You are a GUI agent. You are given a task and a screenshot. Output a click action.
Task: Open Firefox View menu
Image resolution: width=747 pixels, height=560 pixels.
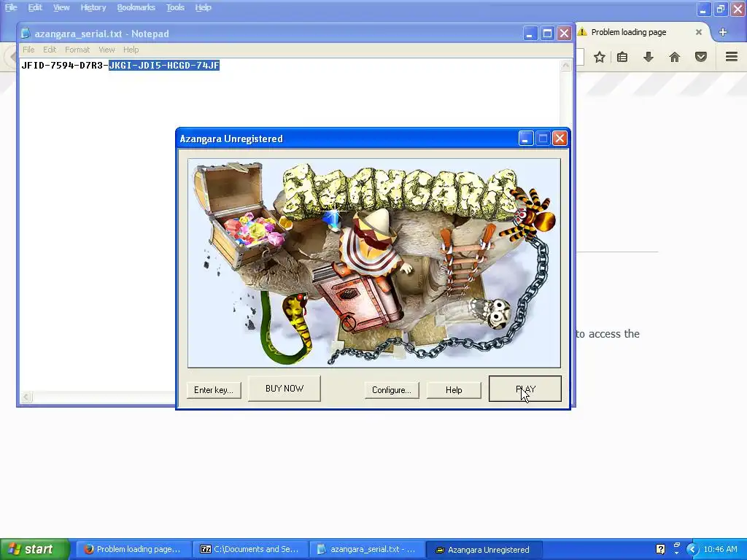[x=61, y=7]
